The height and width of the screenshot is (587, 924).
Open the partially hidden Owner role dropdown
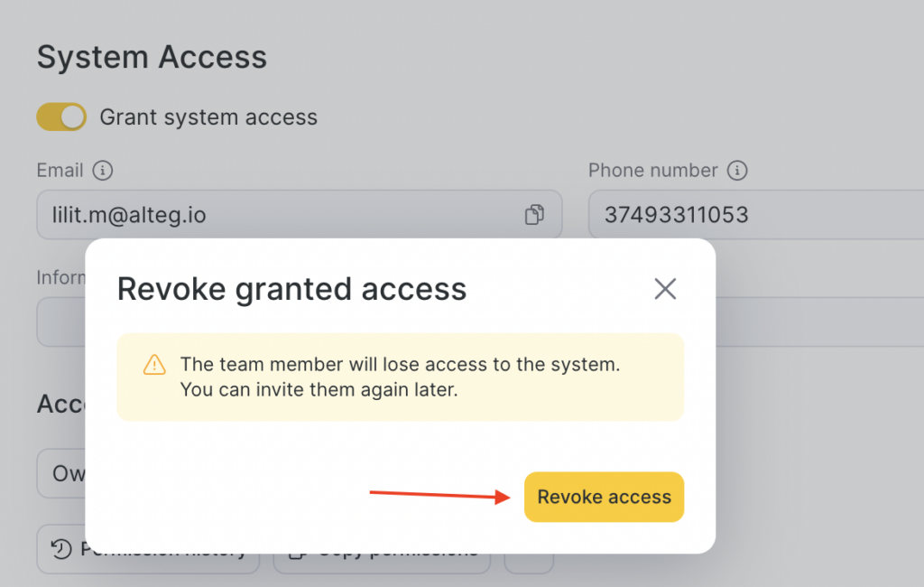click(x=61, y=473)
